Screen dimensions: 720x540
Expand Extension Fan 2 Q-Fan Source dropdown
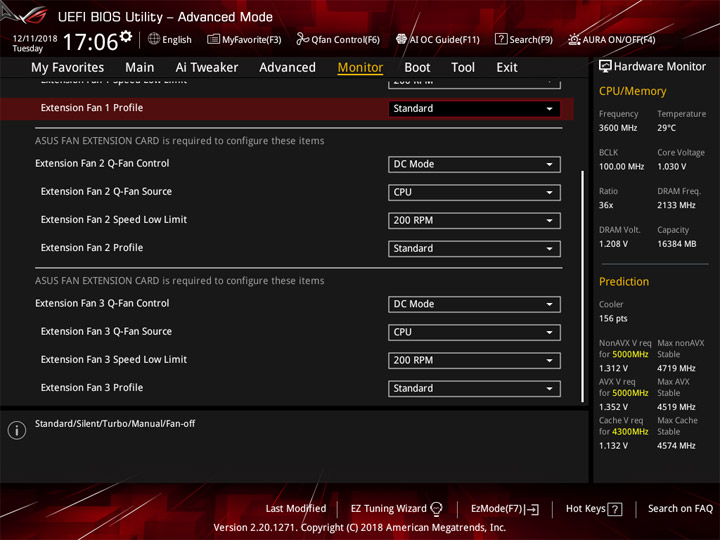point(474,192)
